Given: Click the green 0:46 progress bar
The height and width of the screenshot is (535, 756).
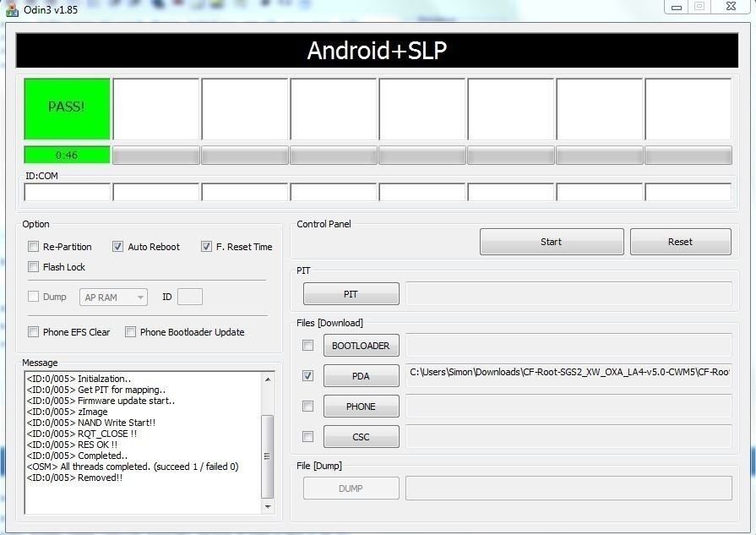Looking at the screenshot, I should coord(67,155).
